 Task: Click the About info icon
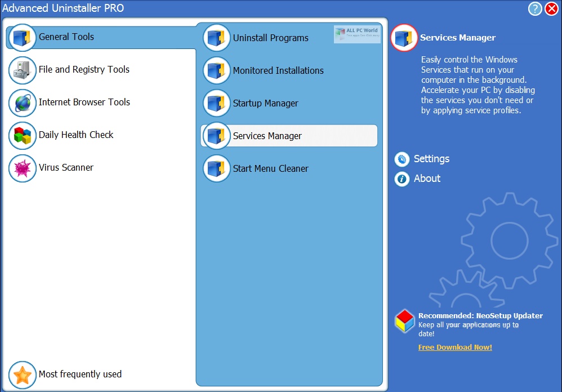pyautogui.click(x=402, y=179)
